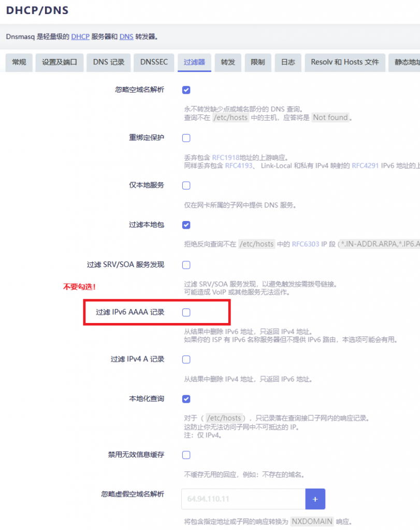Check the 仅本地服务 option
This screenshot has width=420, height=530.
(186, 185)
